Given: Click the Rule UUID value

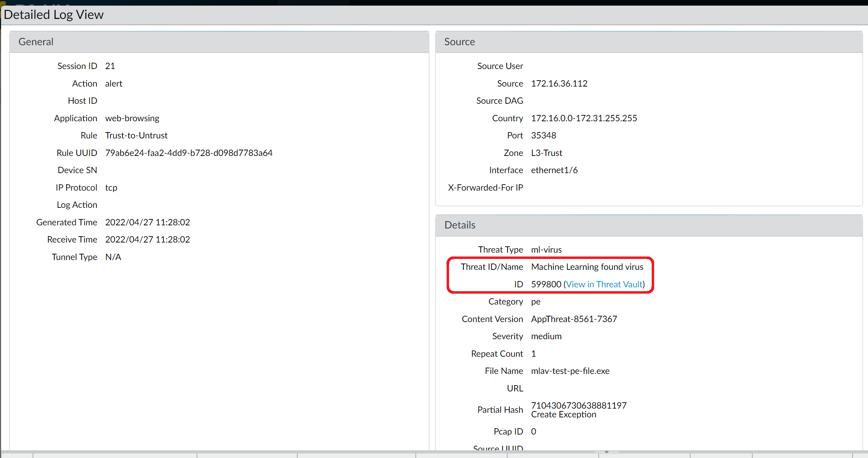Looking at the screenshot, I should tap(189, 153).
